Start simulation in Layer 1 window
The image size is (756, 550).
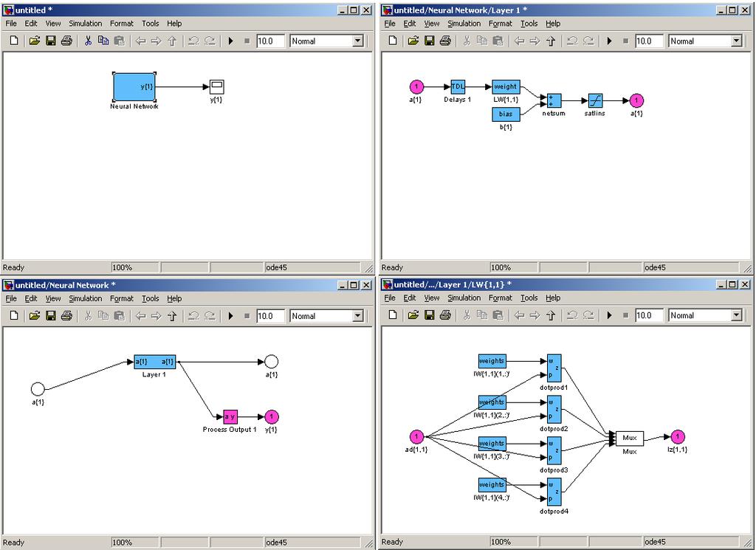coord(609,41)
